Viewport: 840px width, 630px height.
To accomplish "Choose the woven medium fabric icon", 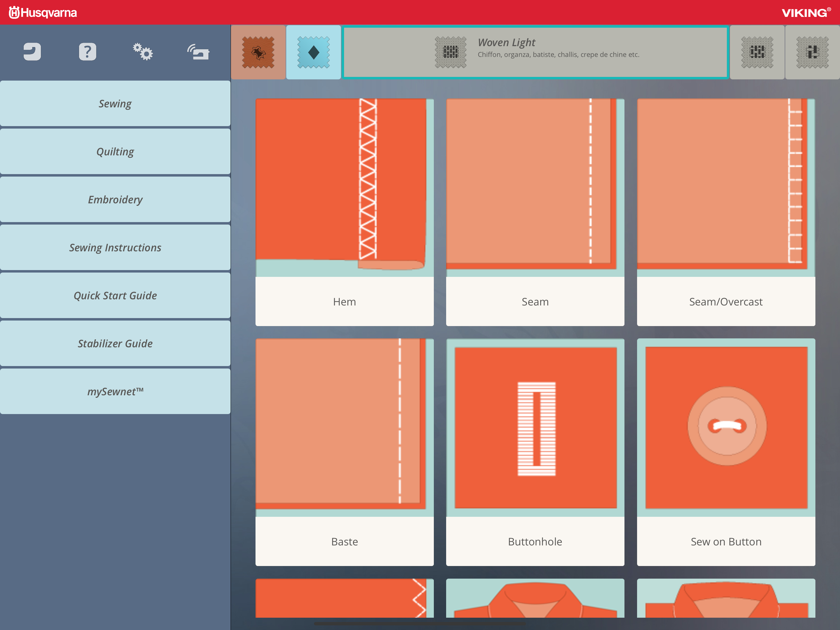I will 757,52.
